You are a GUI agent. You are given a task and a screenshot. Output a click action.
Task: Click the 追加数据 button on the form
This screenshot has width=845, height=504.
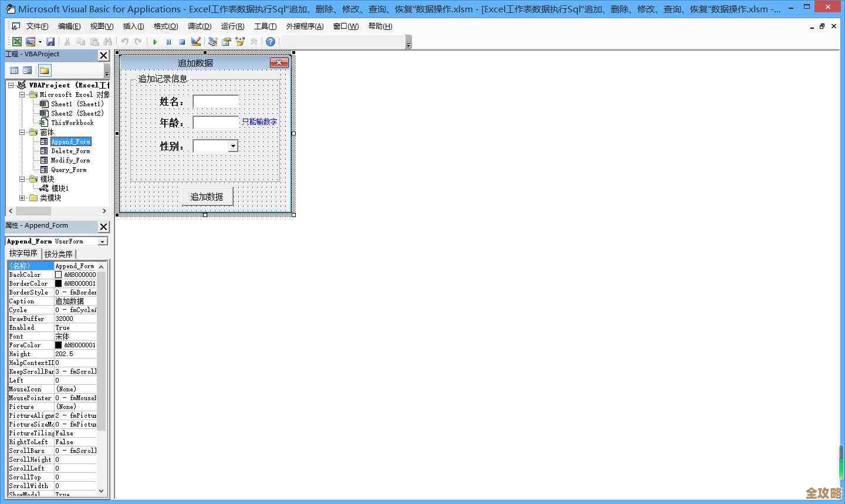coord(207,197)
